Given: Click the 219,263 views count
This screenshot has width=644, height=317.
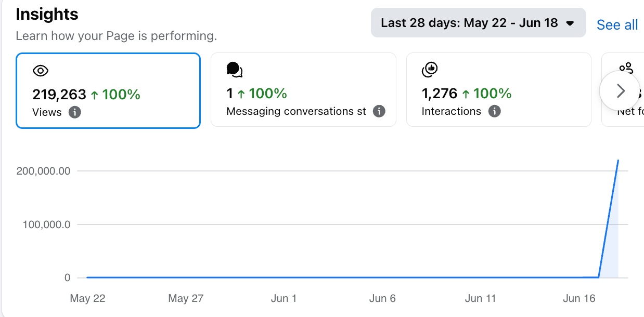Looking at the screenshot, I should 59,95.
